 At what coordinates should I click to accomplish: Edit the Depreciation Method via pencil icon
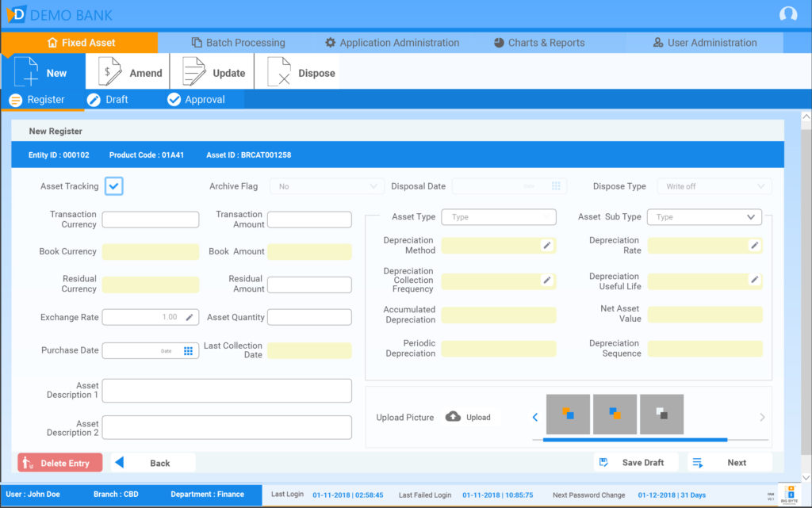tap(546, 246)
